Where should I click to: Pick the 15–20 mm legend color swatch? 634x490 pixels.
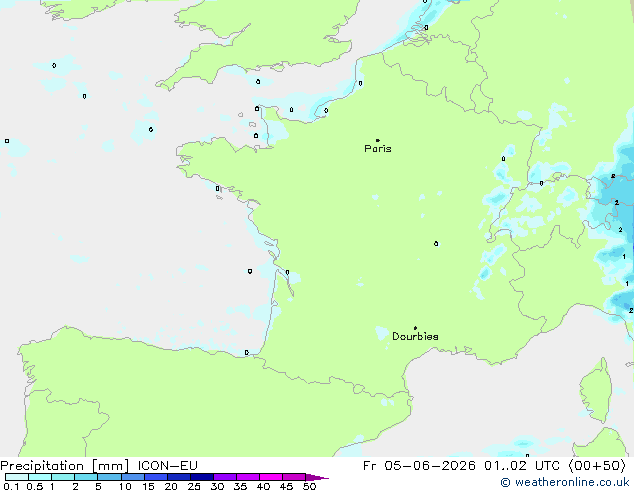155,477
